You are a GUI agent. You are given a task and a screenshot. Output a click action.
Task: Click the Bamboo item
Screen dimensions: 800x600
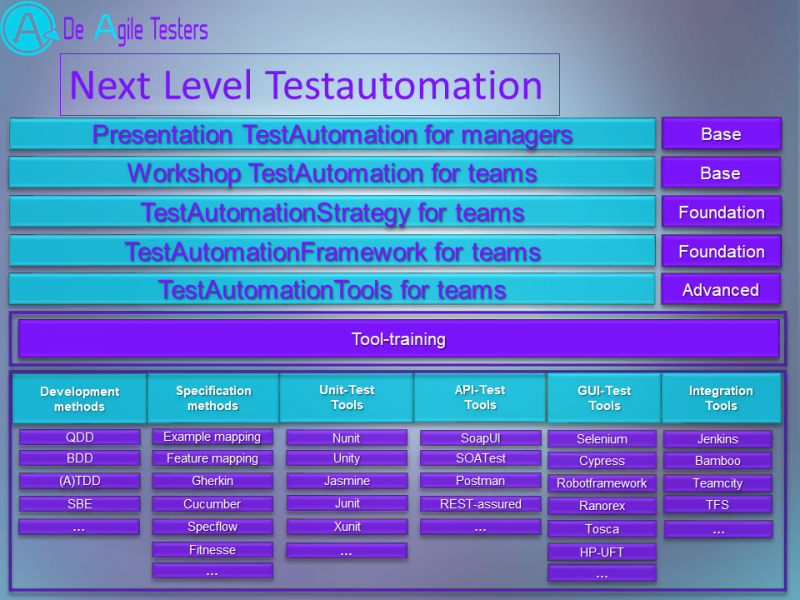point(718,461)
